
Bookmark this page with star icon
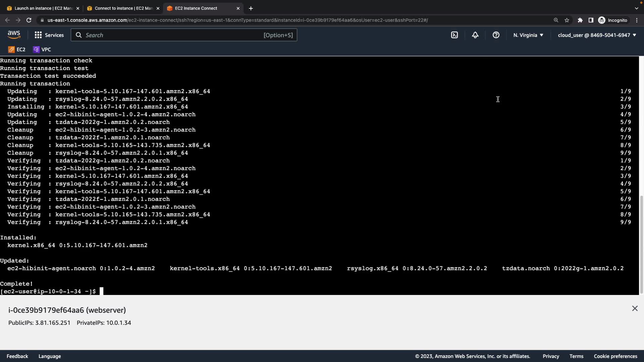(x=567, y=20)
